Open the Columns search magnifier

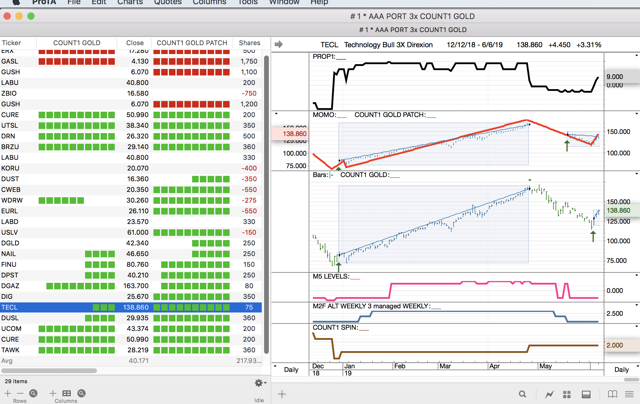[x=81, y=393]
